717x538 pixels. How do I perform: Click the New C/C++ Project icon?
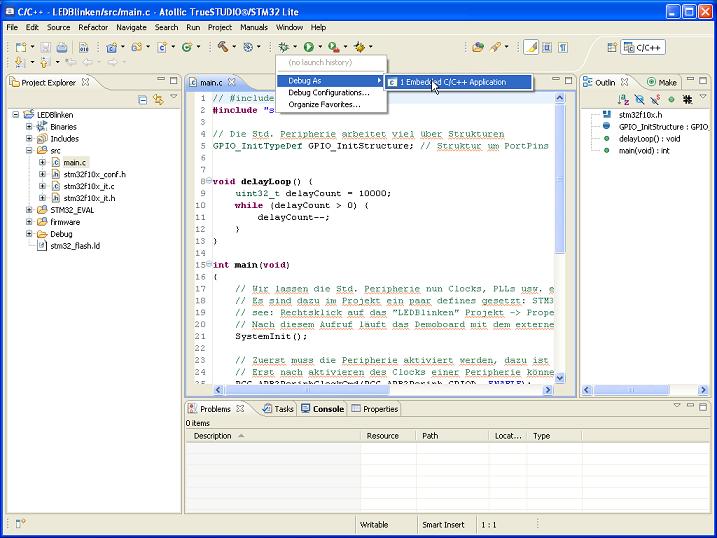pos(111,47)
